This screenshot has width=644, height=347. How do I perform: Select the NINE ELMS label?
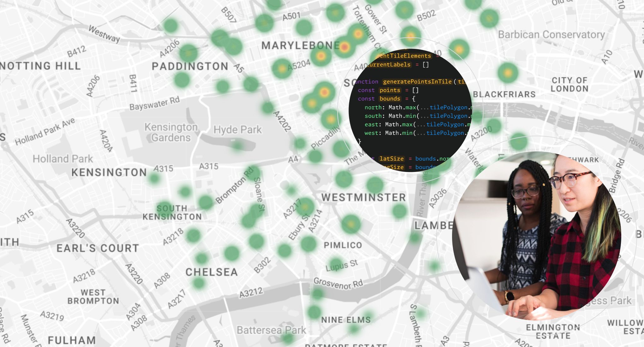tap(346, 320)
